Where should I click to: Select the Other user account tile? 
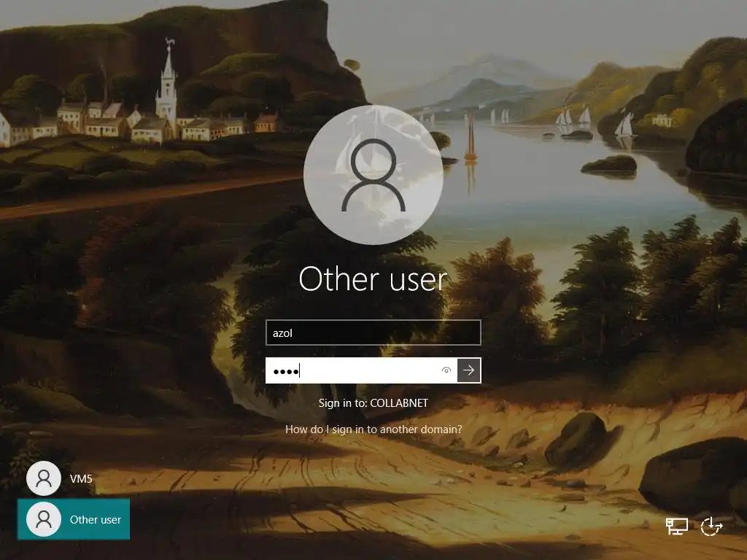coord(74,519)
